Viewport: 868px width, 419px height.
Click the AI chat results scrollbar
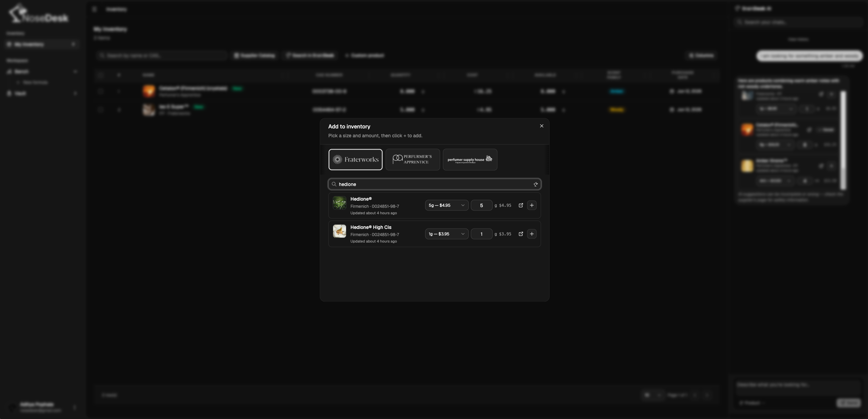pos(843,140)
